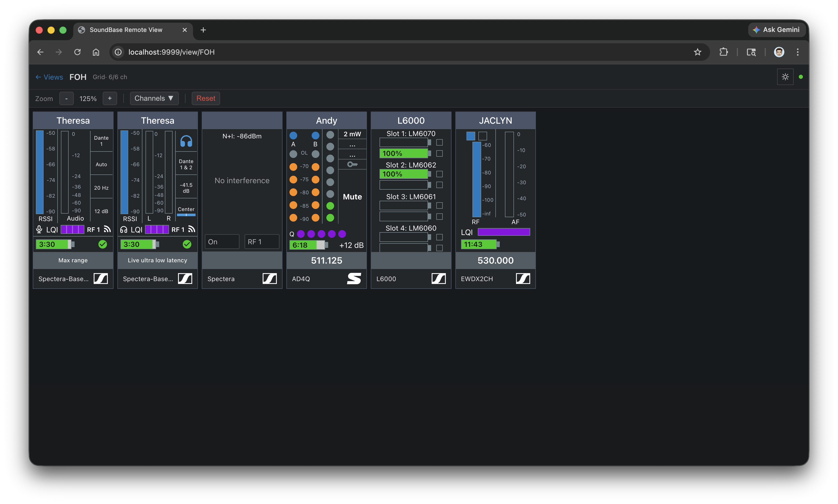
Task: Toggle the blue channel square in JACLYN strip
Action: pyautogui.click(x=471, y=136)
